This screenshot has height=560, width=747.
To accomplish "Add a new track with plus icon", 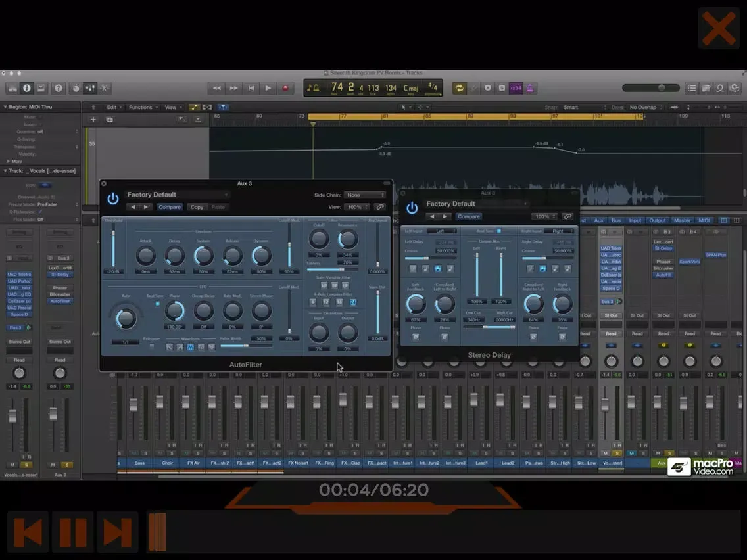I will 93,120.
